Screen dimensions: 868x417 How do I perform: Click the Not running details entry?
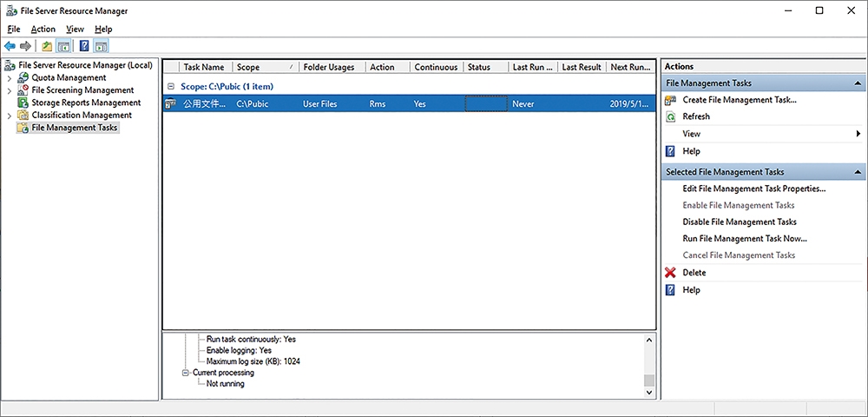point(225,383)
